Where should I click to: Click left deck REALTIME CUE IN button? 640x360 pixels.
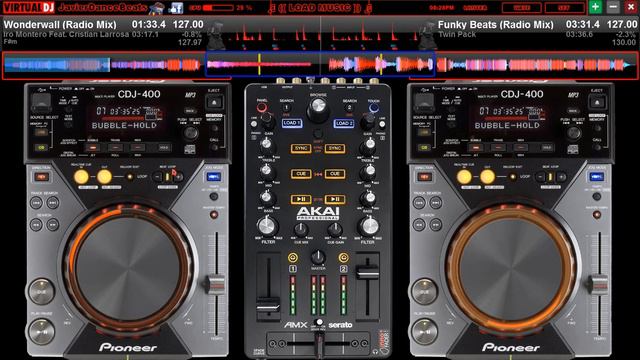tap(81, 177)
